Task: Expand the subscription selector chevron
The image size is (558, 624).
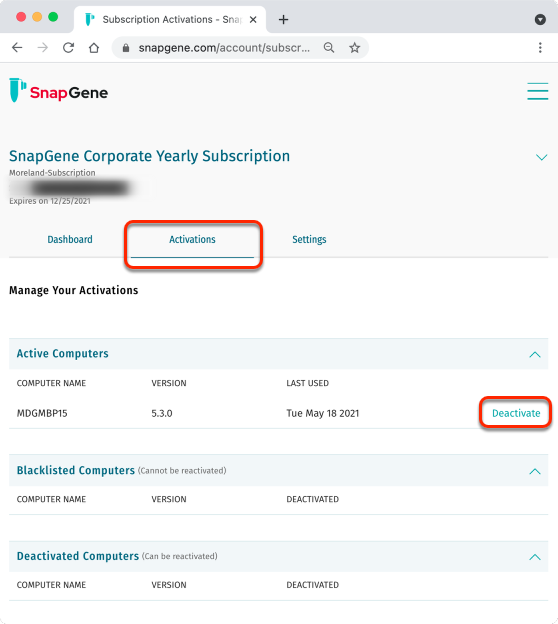Action: coord(541,157)
